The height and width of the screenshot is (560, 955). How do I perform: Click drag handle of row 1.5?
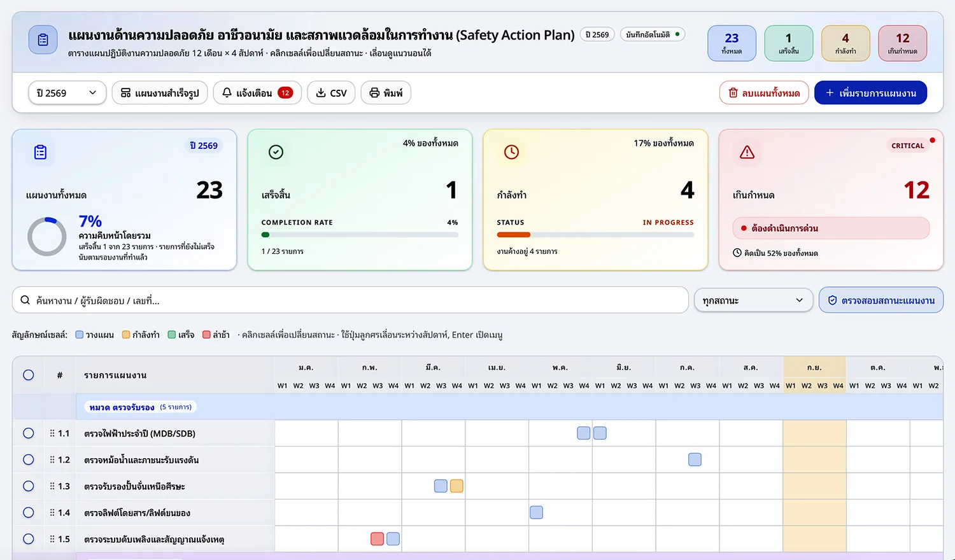click(x=52, y=539)
